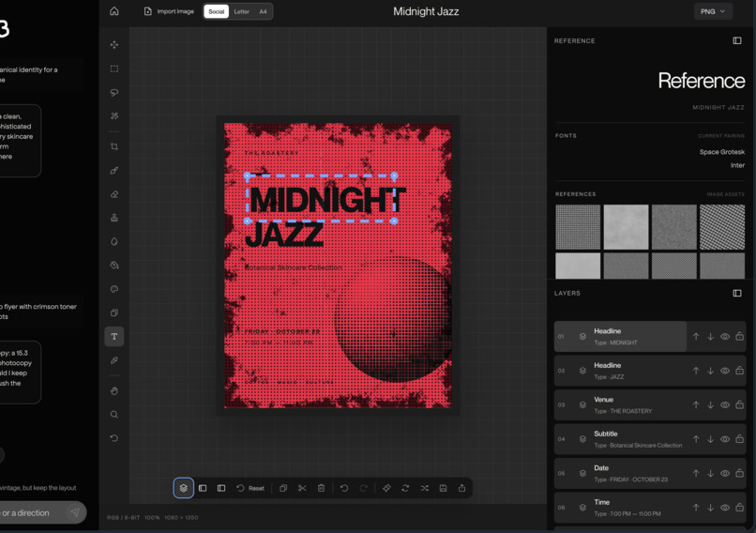The image size is (756, 533).
Task: Click the rotate-back arrow in left toolbar
Action: 114,438
